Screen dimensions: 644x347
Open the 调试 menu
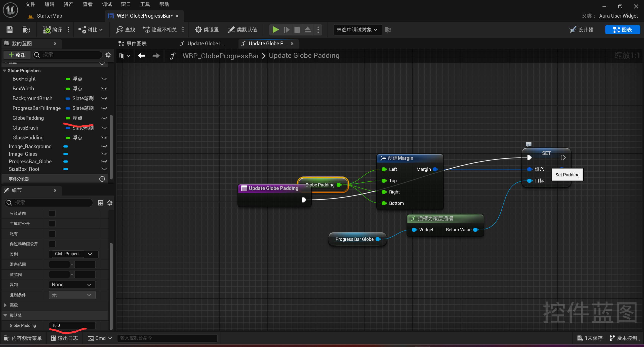click(107, 4)
